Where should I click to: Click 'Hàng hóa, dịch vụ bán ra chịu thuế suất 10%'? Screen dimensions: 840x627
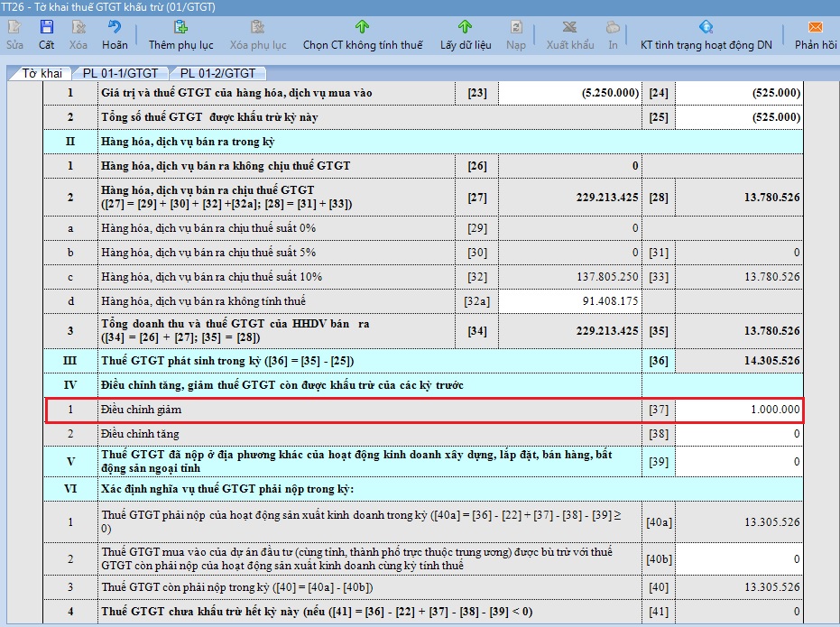coord(212,277)
